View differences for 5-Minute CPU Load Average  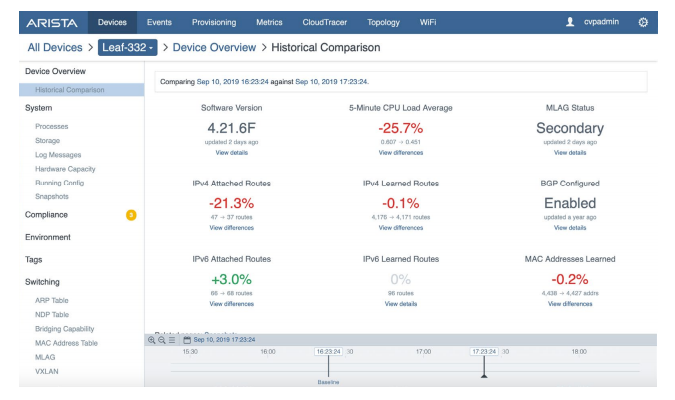pyautogui.click(x=401, y=152)
